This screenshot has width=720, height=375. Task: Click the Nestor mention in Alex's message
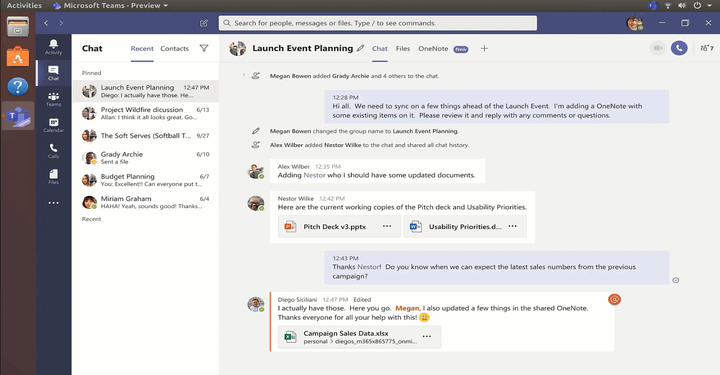pos(315,175)
